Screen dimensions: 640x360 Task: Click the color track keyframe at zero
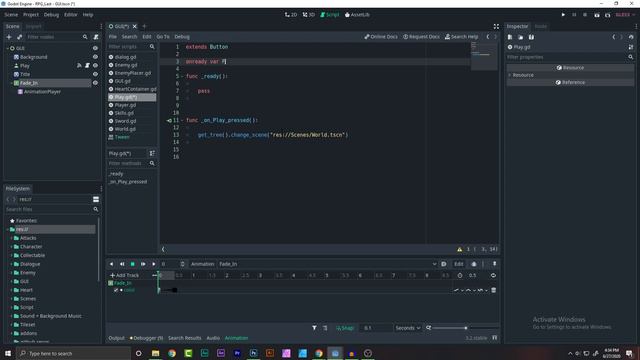click(159, 290)
